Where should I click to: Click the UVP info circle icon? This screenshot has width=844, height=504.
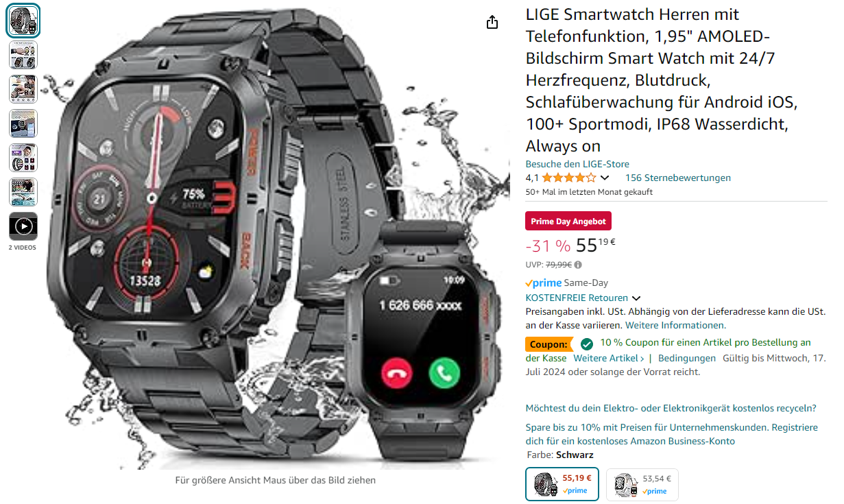point(578,265)
